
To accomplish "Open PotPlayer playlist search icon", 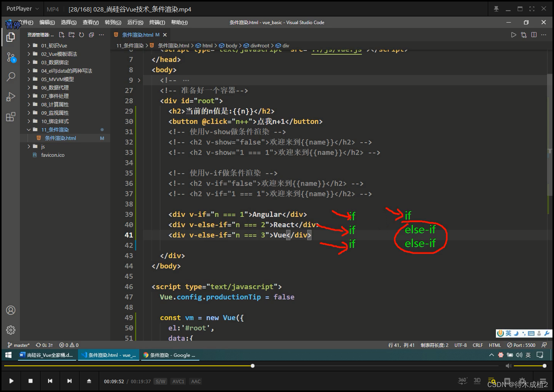I will (x=492, y=382).
